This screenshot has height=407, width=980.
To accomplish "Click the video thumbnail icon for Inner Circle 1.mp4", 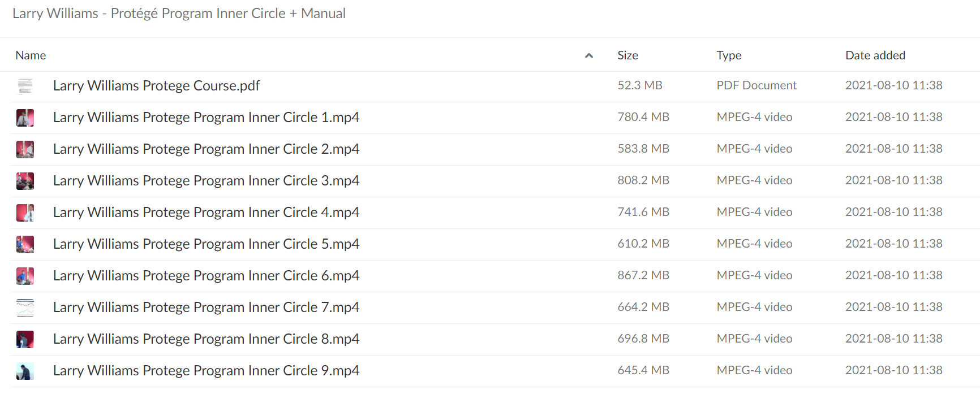I will pyautogui.click(x=25, y=118).
